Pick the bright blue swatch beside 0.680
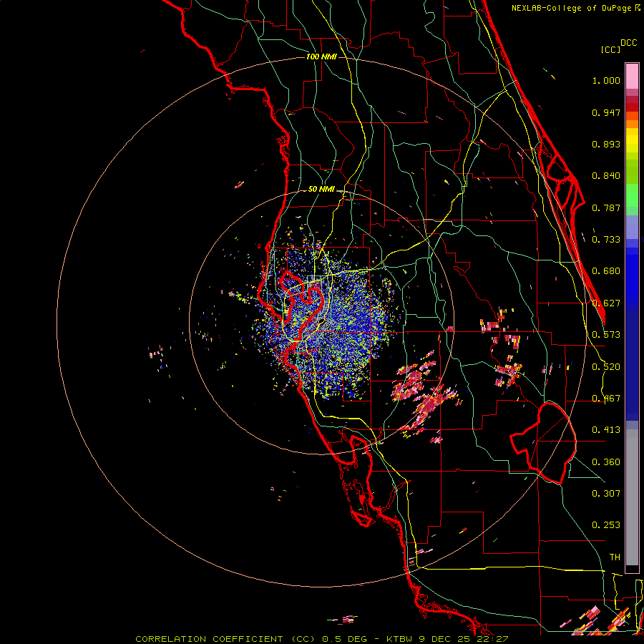The image size is (644, 644). coord(632,275)
